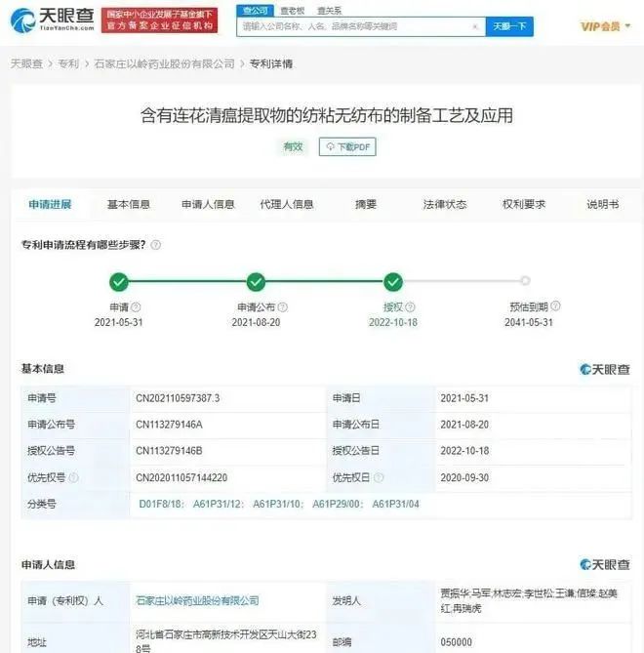Screen dimensions: 644x653
Task: Click classification code A61P31/12
Action: [218, 504]
